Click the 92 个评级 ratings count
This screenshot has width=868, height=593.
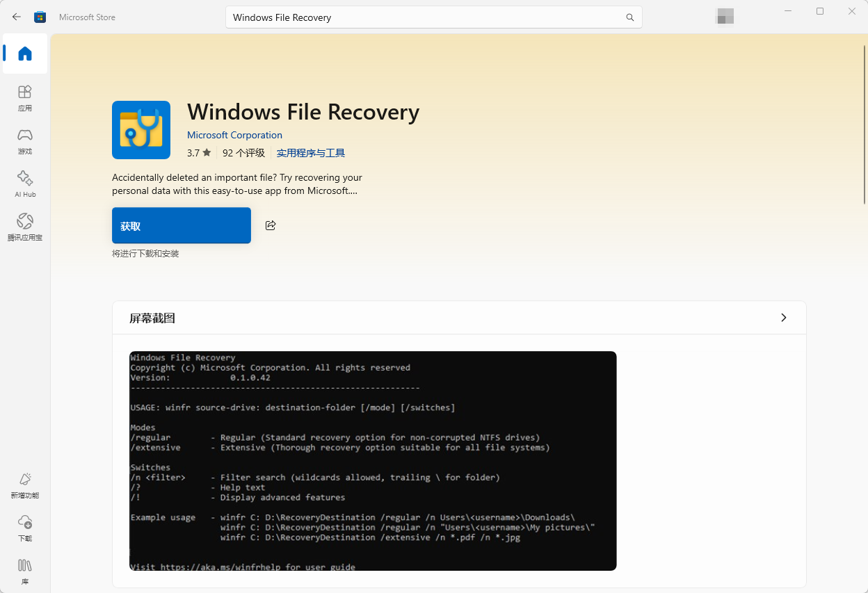243,153
